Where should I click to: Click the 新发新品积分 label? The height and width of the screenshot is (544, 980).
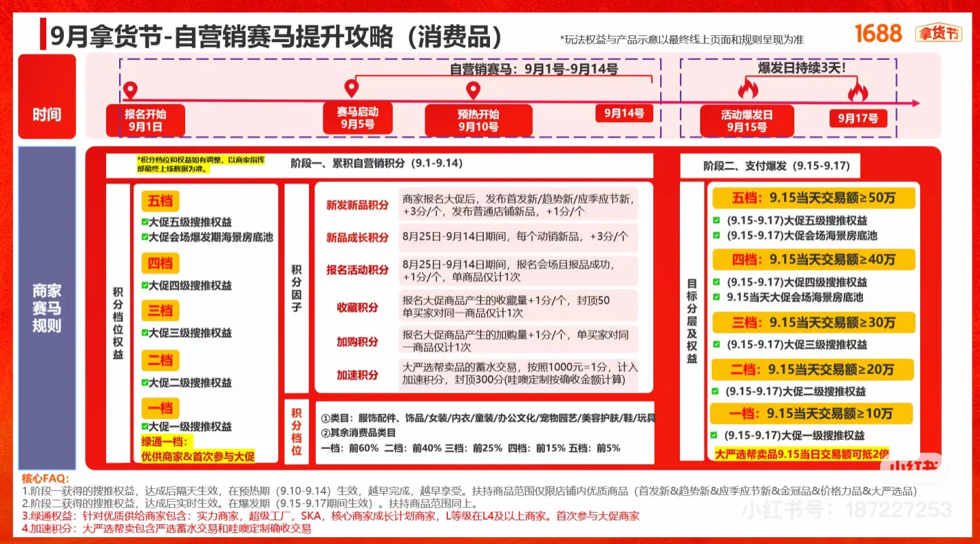pyautogui.click(x=357, y=205)
